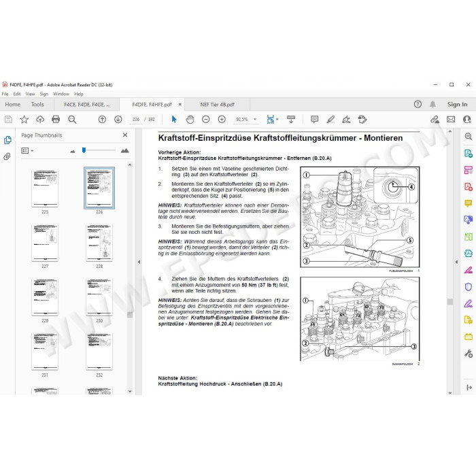Open the Window menu

point(61,94)
